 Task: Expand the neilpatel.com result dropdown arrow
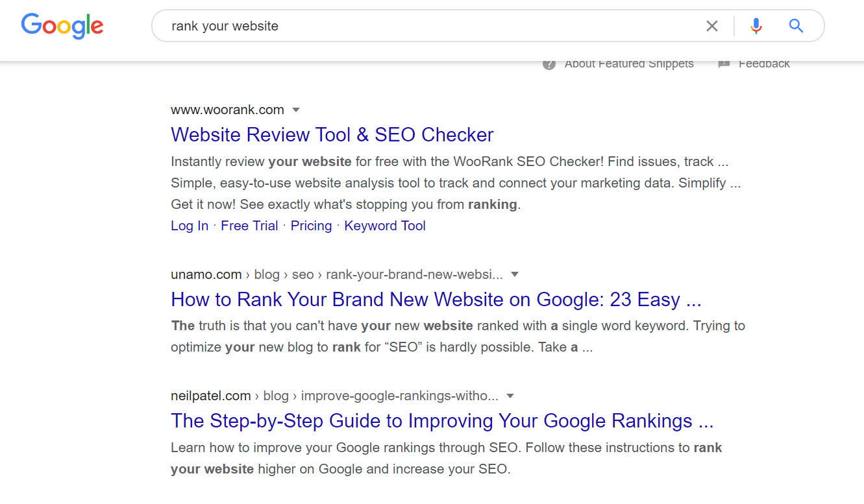tap(510, 396)
